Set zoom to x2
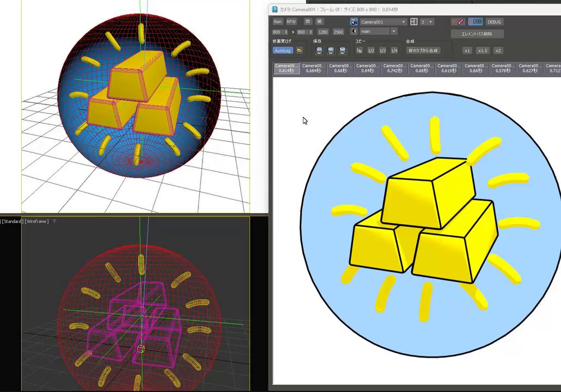 click(498, 51)
